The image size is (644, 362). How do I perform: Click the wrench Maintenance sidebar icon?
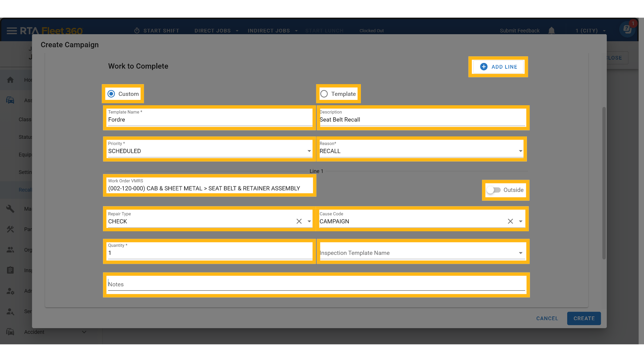(x=10, y=209)
